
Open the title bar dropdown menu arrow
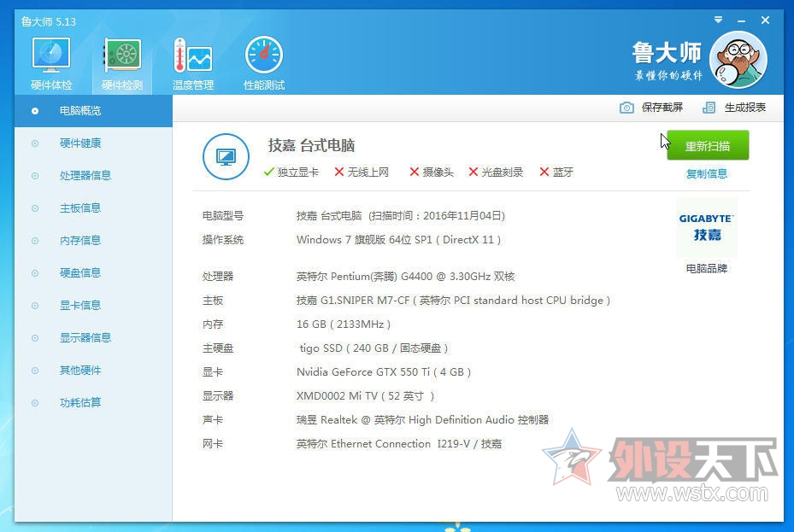718,20
